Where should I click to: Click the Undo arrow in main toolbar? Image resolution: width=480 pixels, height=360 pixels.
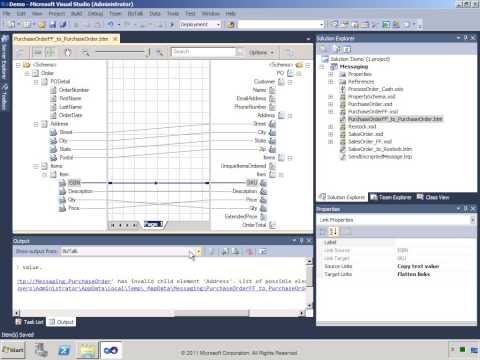coord(111,24)
